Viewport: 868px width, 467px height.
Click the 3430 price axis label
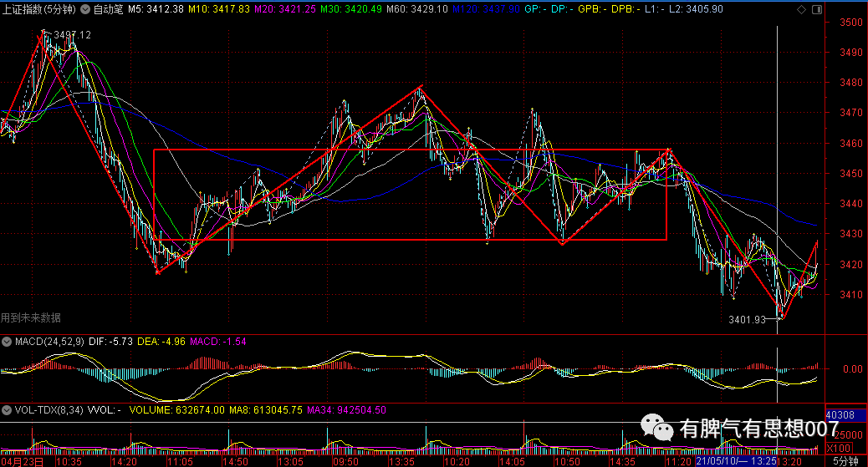coord(851,234)
